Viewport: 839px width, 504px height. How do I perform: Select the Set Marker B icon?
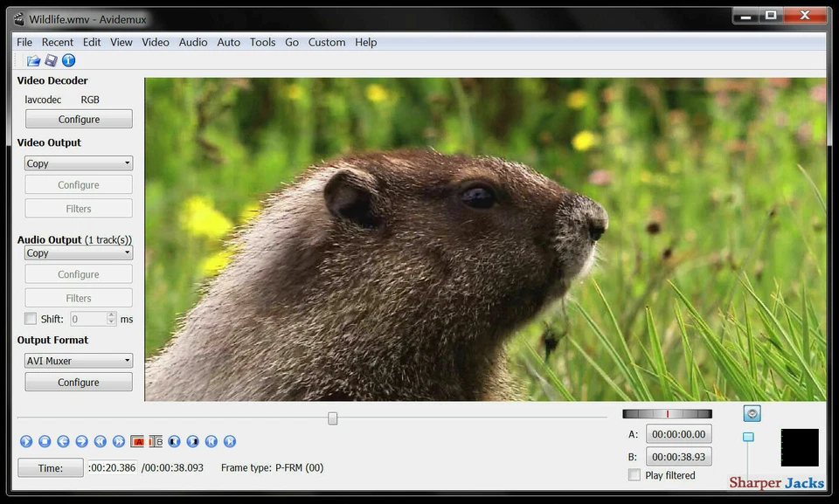point(155,441)
